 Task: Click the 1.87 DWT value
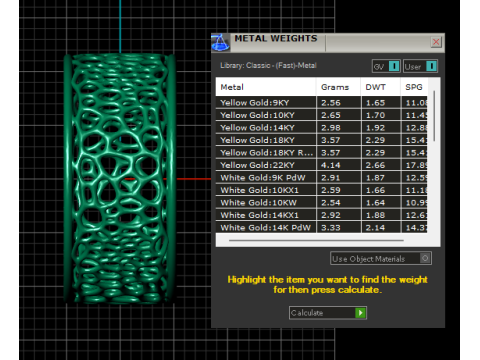(x=375, y=178)
